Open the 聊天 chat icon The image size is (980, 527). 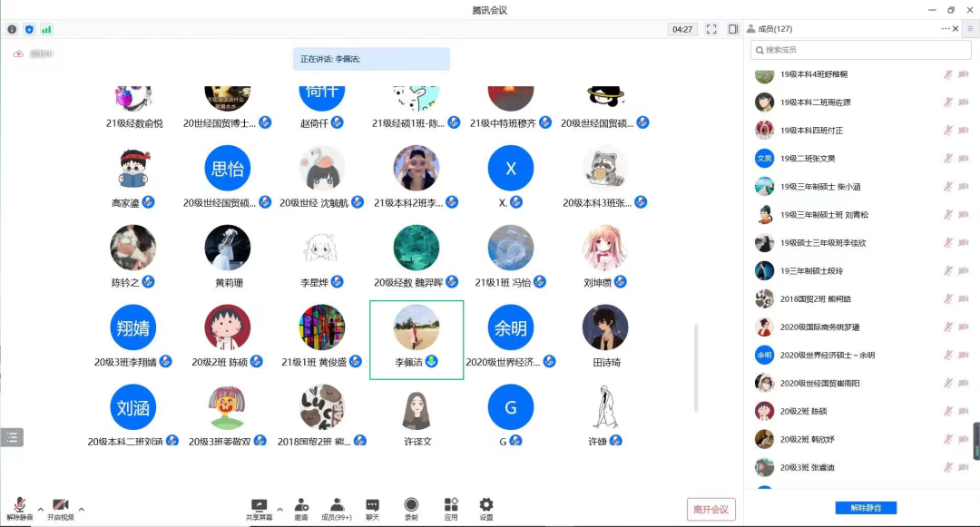click(372, 506)
